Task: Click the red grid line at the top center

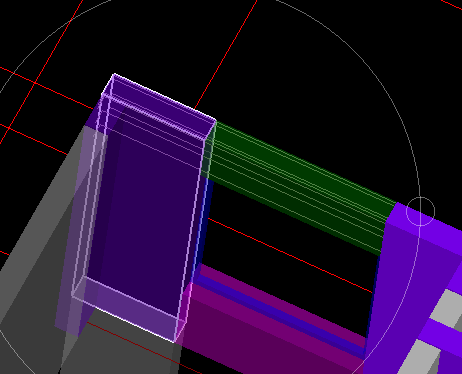Action: click(226, 54)
